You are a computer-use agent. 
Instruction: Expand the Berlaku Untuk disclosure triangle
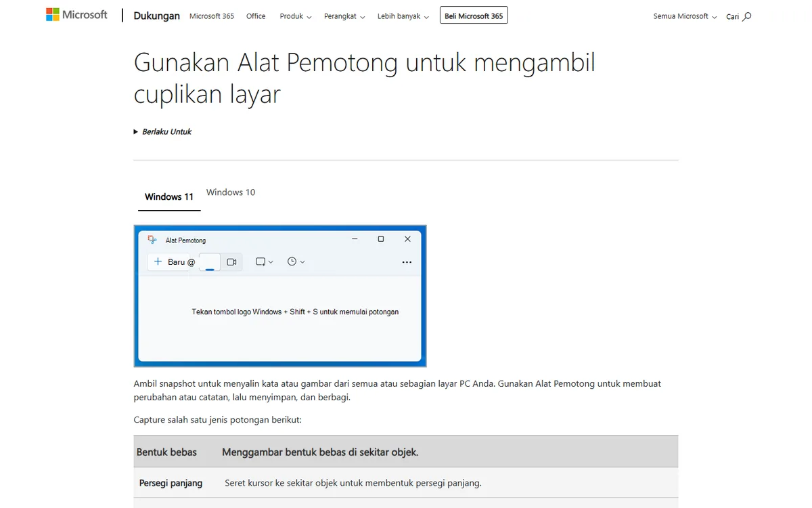coord(136,132)
